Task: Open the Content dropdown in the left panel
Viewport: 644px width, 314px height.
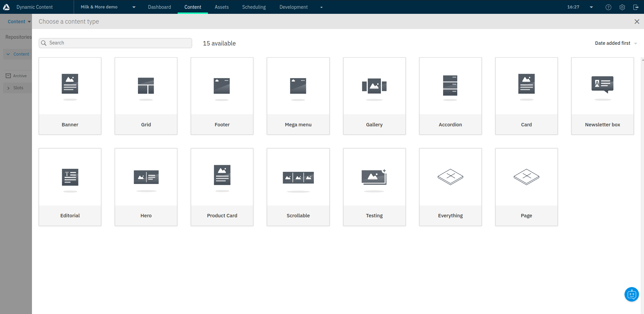Action: coord(19,21)
